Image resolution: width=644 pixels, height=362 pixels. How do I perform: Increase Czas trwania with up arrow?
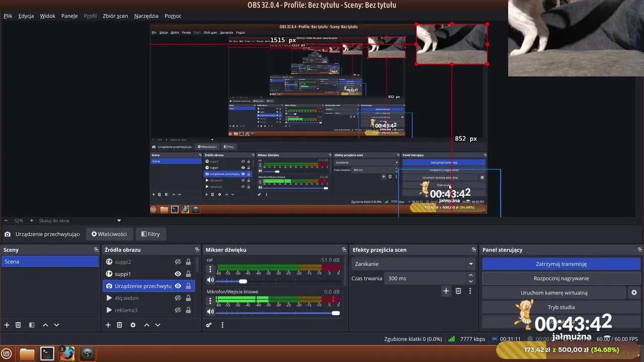(x=471, y=275)
